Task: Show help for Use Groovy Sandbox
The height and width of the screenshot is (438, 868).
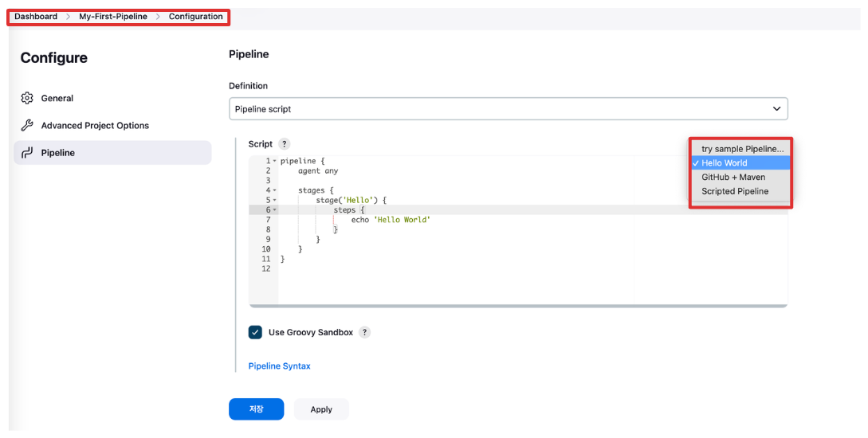Action: coord(364,332)
